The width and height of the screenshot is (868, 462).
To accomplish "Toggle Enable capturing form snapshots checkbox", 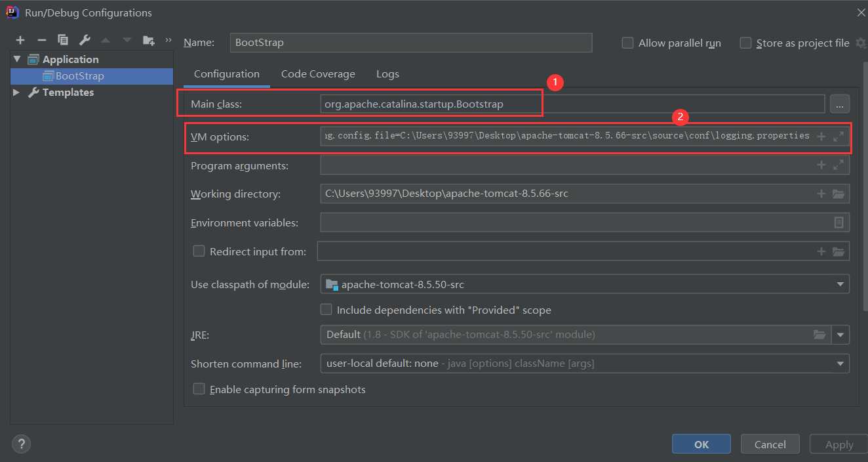I will point(199,389).
